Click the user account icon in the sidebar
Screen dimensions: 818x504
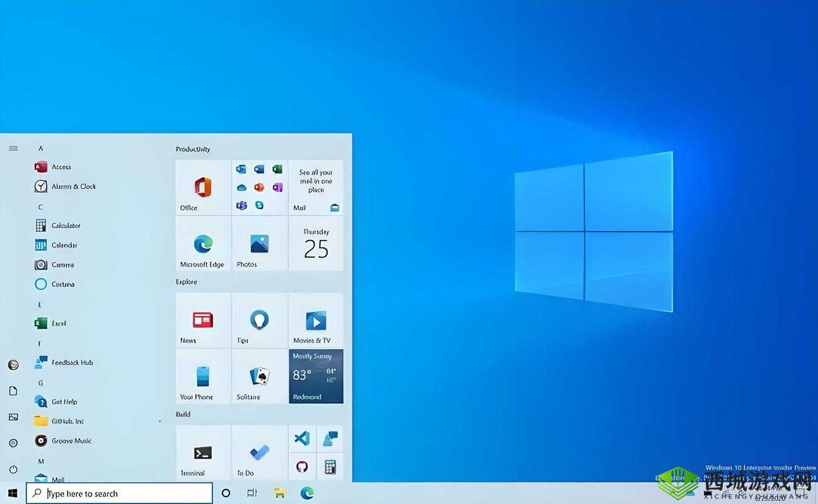point(13,364)
